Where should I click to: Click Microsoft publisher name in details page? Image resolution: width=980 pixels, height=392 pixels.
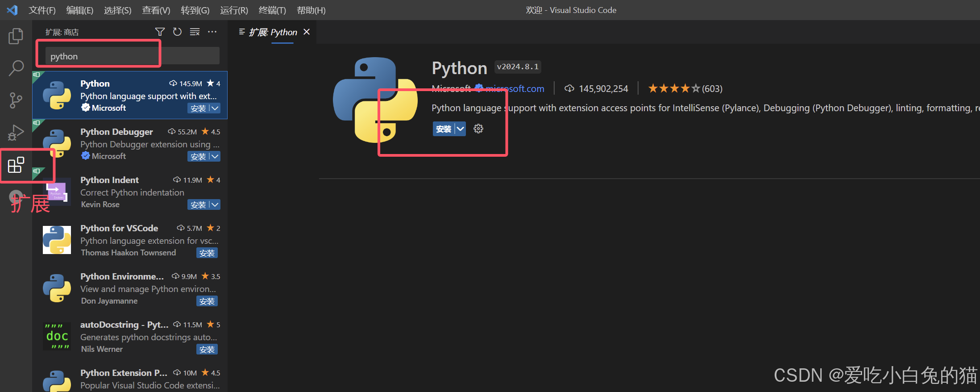pyautogui.click(x=451, y=88)
